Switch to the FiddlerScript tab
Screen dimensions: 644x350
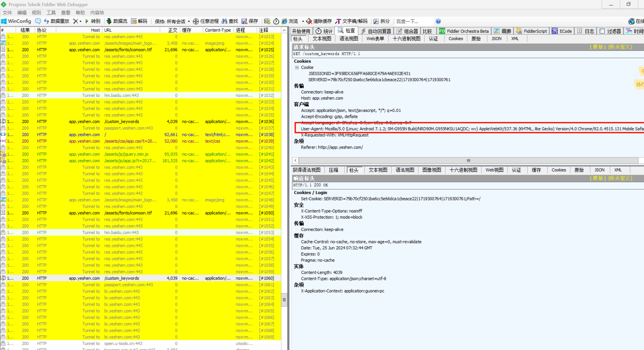531,31
